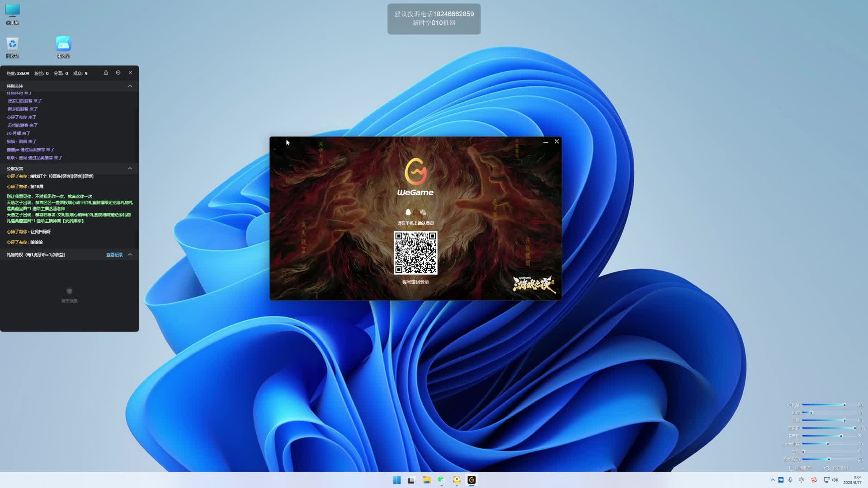The image size is (868, 488).
Task: Open the yellow app icon on taskbar
Action: [457, 480]
